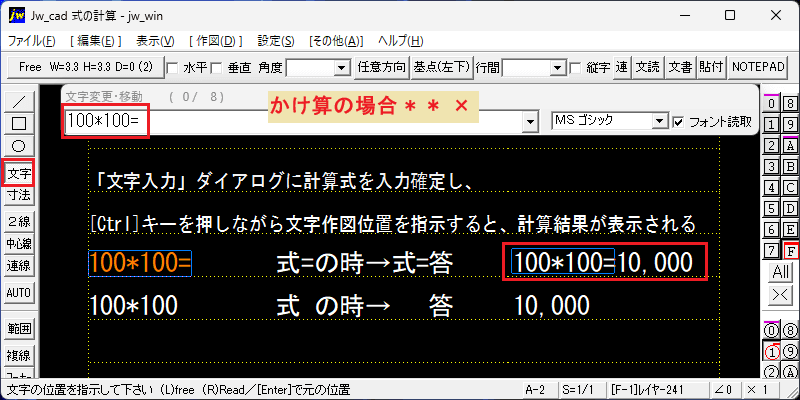This screenshot has width=800, height=400.
Task: Open the 設定(S) menu
Action: click(x=276, y=41)
